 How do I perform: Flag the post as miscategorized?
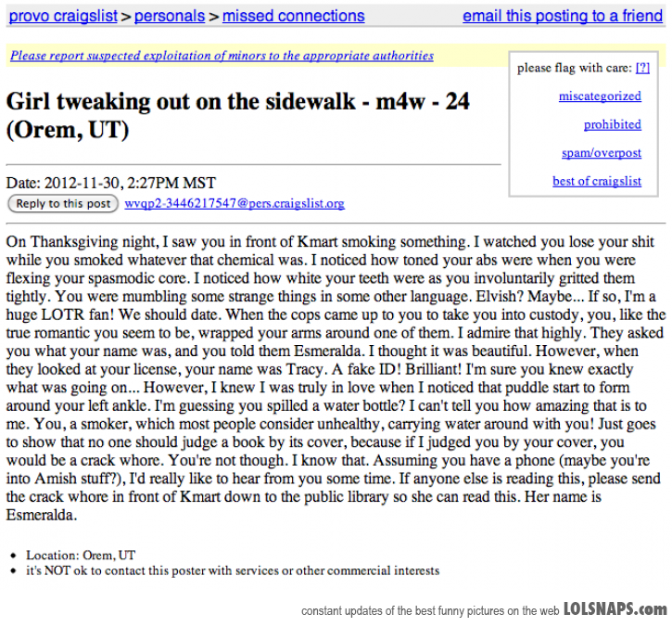click(x=599, y=96)
